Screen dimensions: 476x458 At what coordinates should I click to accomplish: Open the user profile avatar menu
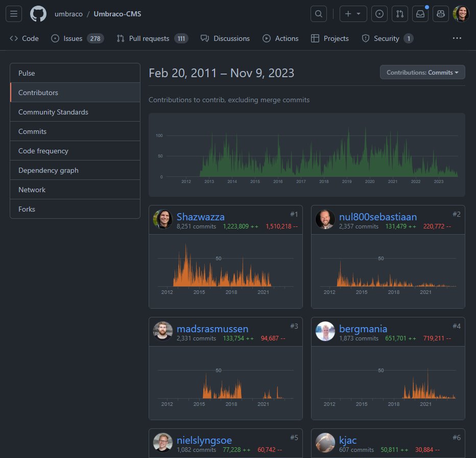[461, 14]
